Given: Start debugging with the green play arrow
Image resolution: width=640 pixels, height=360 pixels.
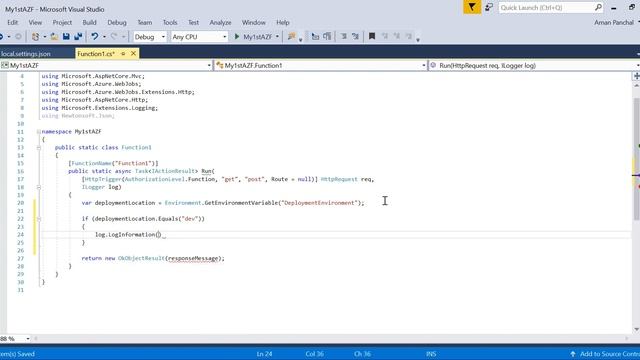Looking at the screenshot, I should coord(237,37).
